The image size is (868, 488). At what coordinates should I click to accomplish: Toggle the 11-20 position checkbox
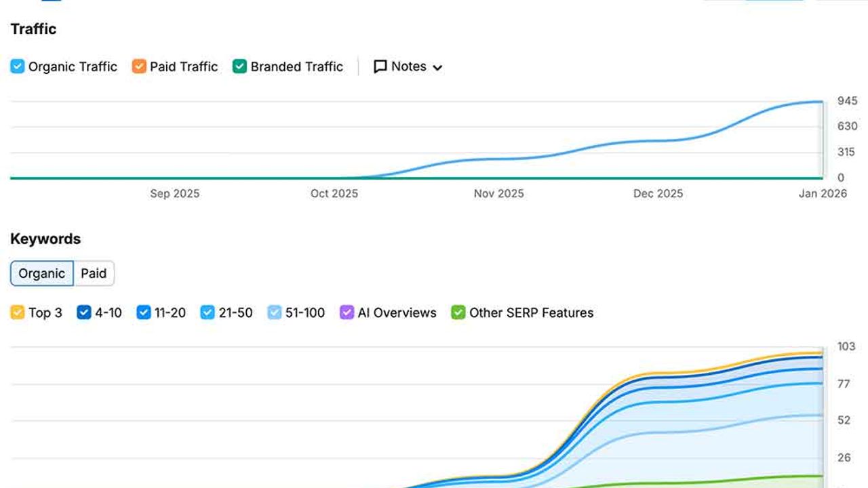point(144,312)
